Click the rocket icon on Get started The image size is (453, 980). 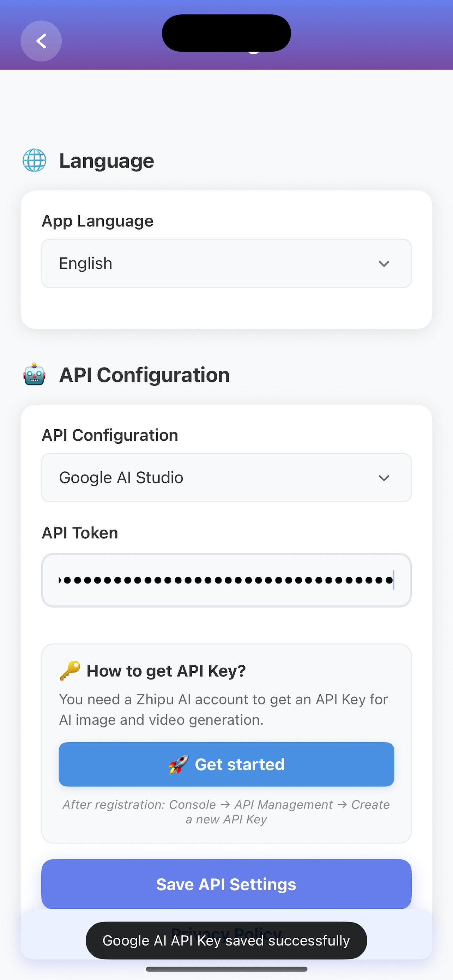coord(179,764)
